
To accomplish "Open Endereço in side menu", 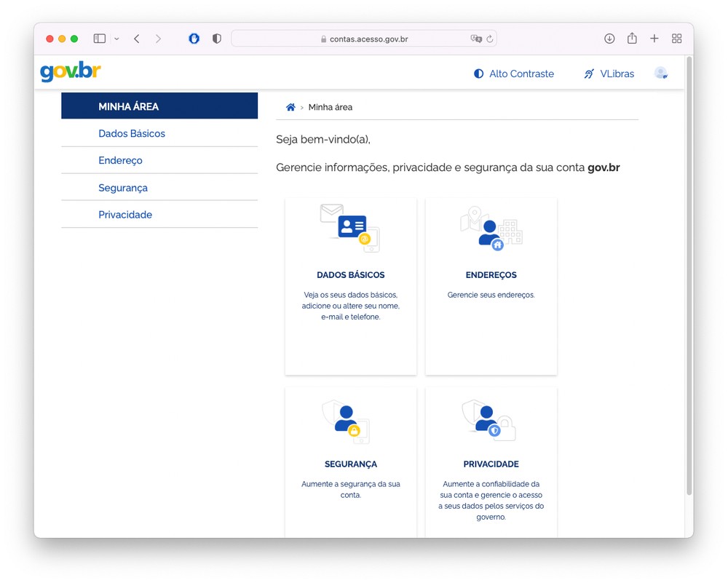I will (120, 160).
